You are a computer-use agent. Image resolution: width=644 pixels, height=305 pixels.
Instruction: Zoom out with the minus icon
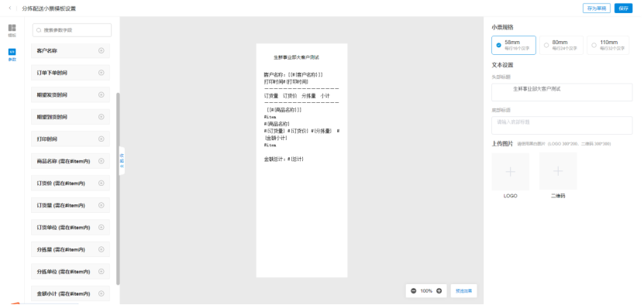(414, 290)
